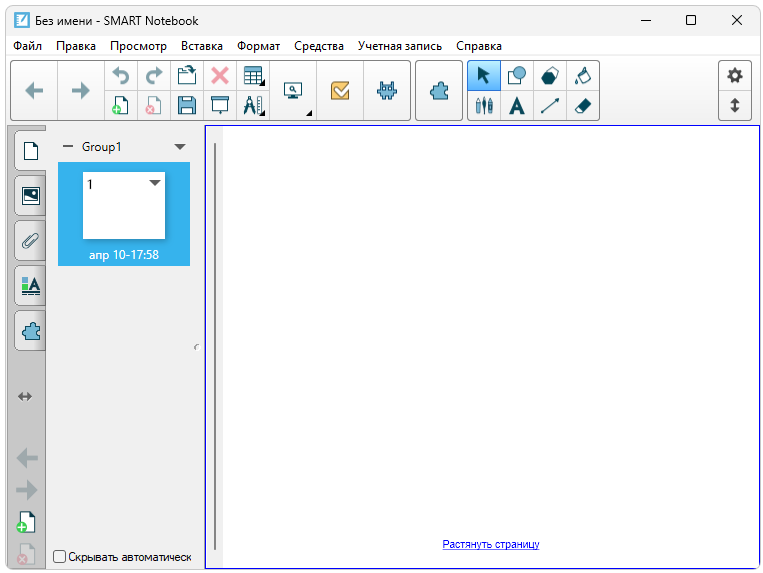Toggle the auto-hide checkbox
The height and width of the screenshot is (573, 763).
tap(59, 556)
